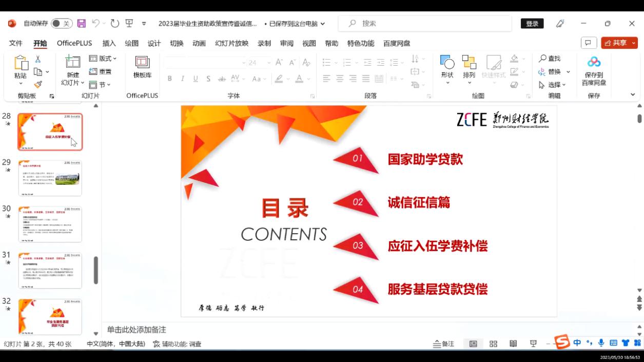The height and width of the screenshot is (362, 644).
Task: Click the 共享 share button
Action: click(619, 43)
